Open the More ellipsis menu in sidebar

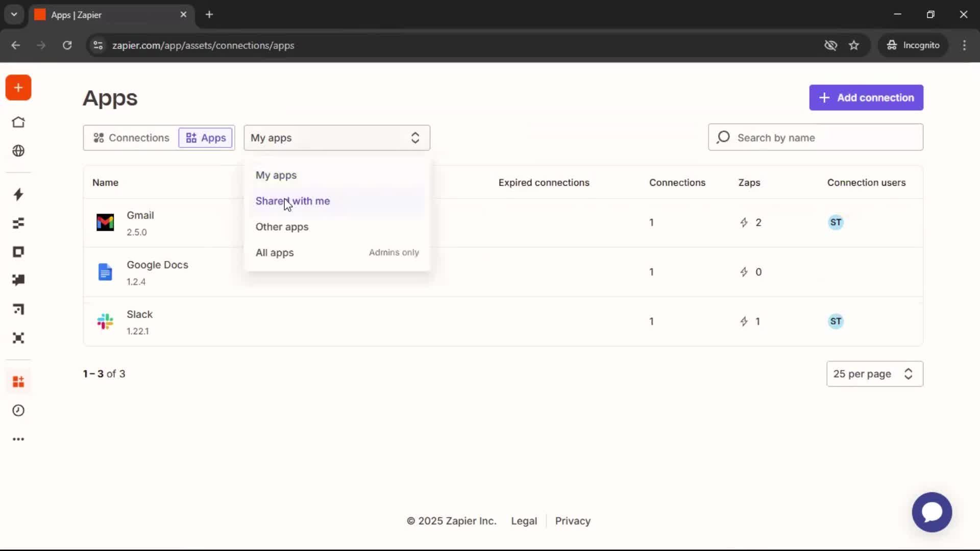[18, 439]
